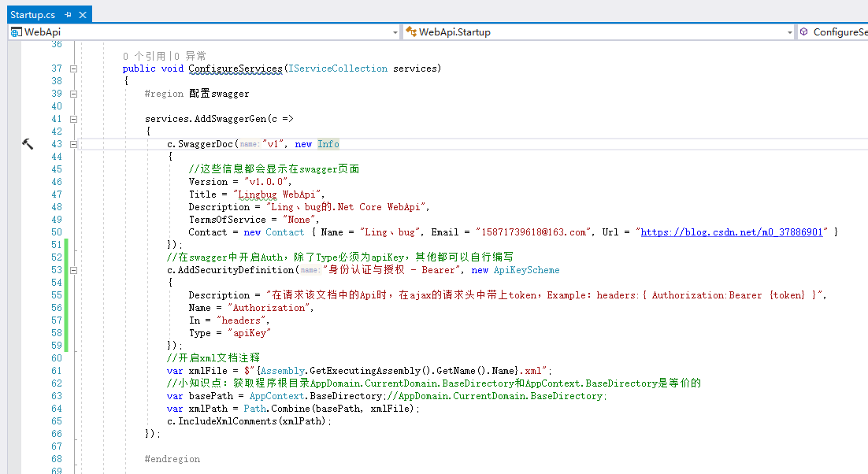Screen dimensions: 868x474
Task: Toggle the SwaggerDoc Info block fold at line 43
Action: pyautogui.click(x=72, y=144)
